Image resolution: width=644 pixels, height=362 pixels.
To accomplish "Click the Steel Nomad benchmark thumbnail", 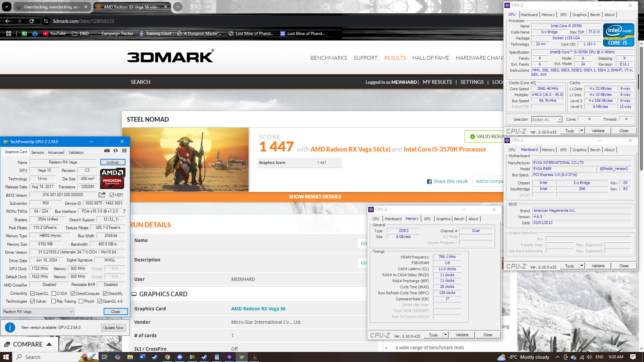I will [185, 160].
